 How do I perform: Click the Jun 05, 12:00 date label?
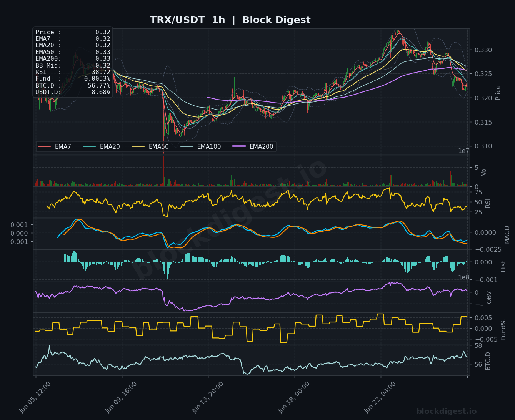click(35, 398)
